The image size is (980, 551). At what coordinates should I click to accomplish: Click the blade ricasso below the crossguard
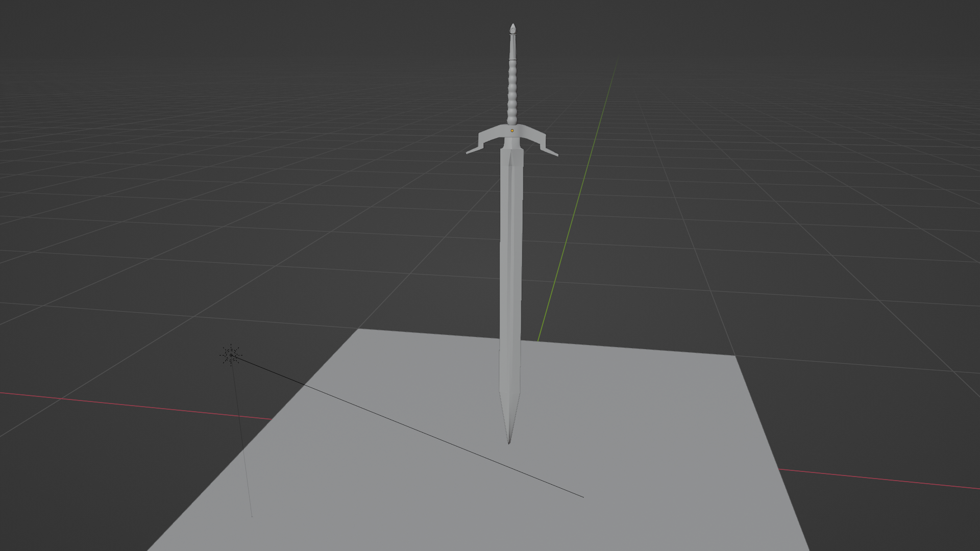coord(512,157)
